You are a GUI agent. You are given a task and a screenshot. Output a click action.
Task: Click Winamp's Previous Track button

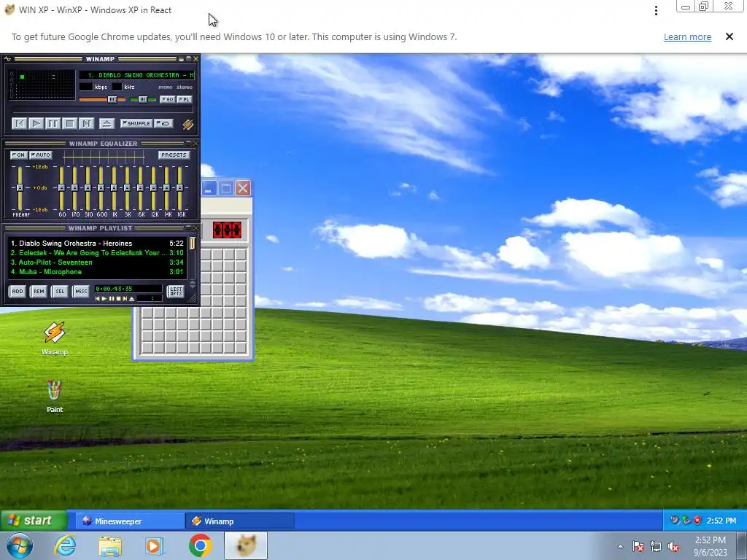pos(19,124)
